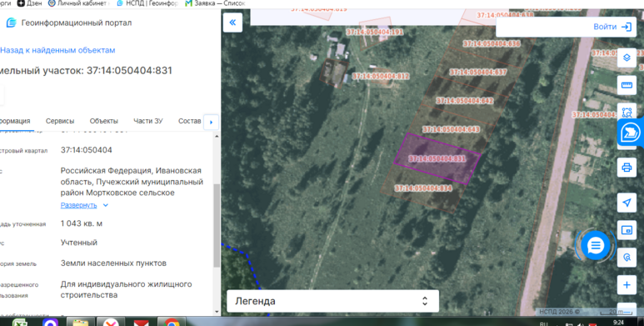Image resolution: width=644 pixels, height=326 pixels.
Task: Switch to the Дзен browser tab
Action: point(29,3)
